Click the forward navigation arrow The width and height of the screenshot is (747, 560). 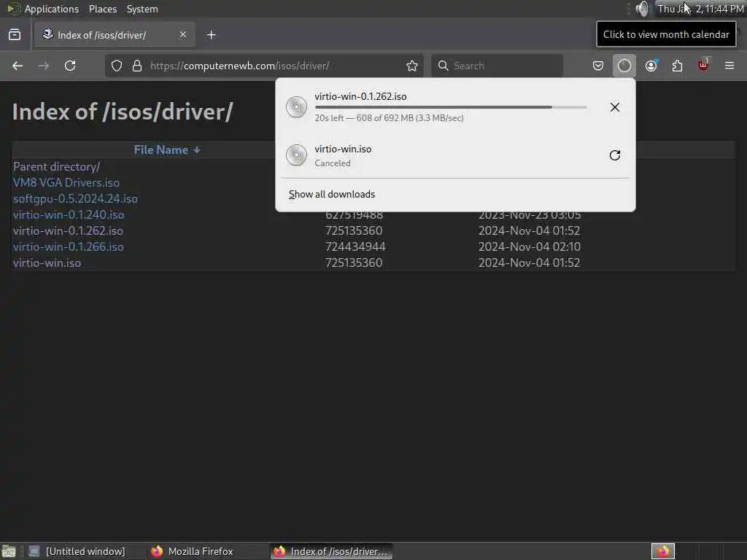pyautogui.click(x=43, y=66)
